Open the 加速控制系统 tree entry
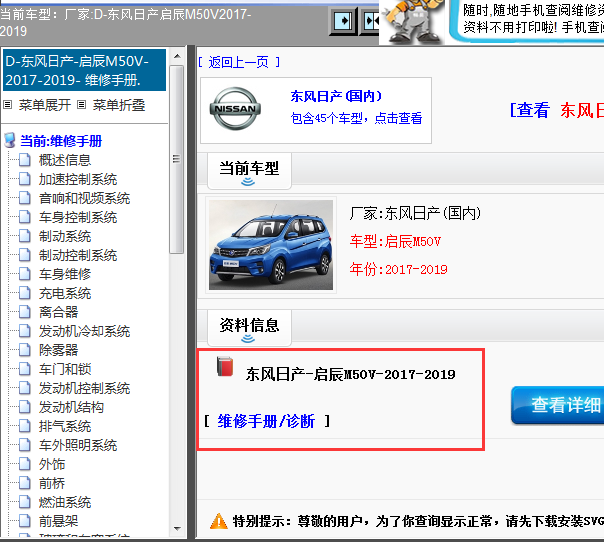 point(78,179)
